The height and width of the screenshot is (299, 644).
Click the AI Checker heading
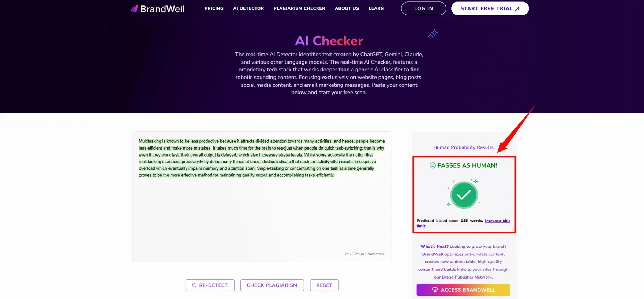click(x=329, y=41)
